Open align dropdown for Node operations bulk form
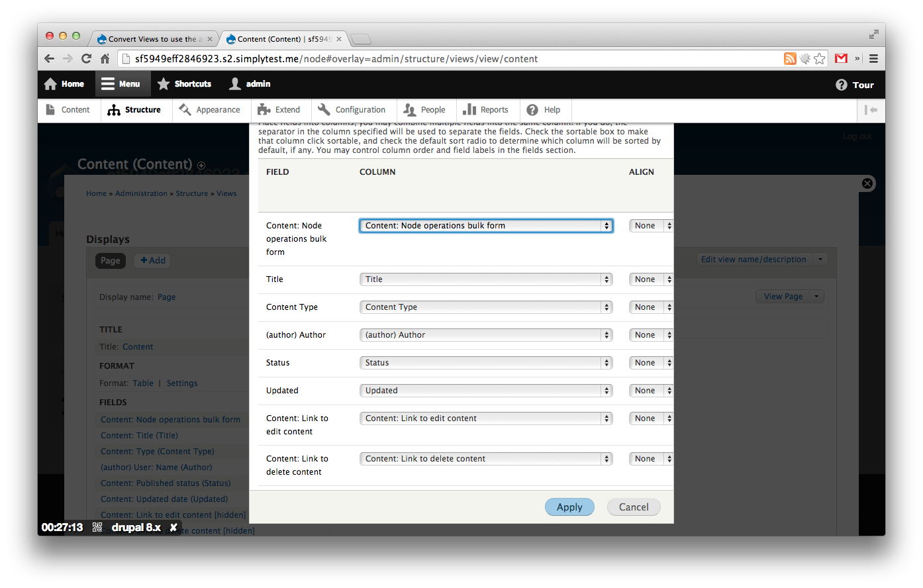The image size is (923, 588). (651, 226)
